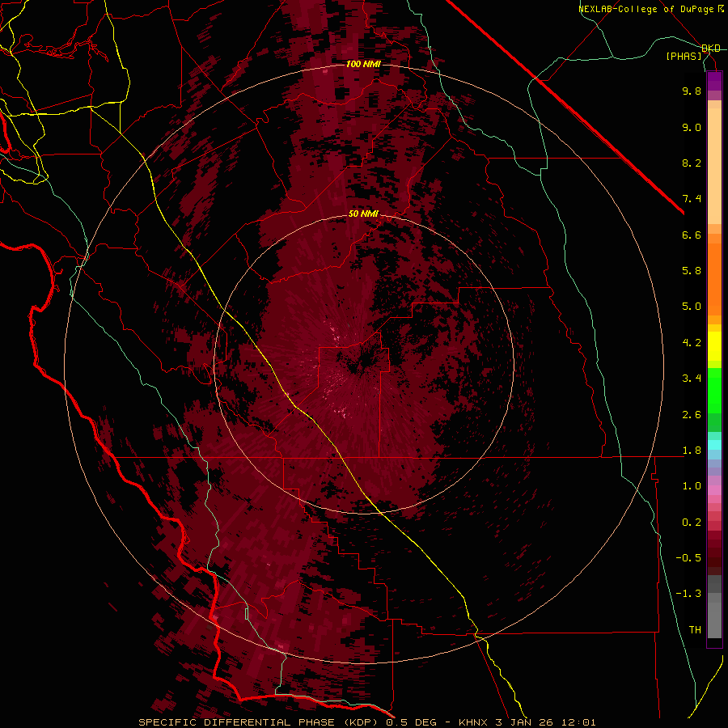Pick the yellow segment of the color bar
Screen dimensions: 728x728
click(714, 346)
